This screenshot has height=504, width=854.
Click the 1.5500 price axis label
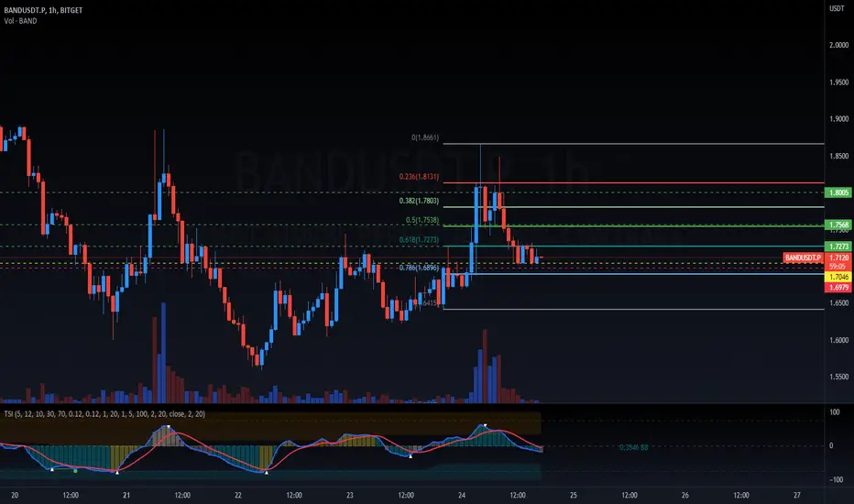point(838,377)
